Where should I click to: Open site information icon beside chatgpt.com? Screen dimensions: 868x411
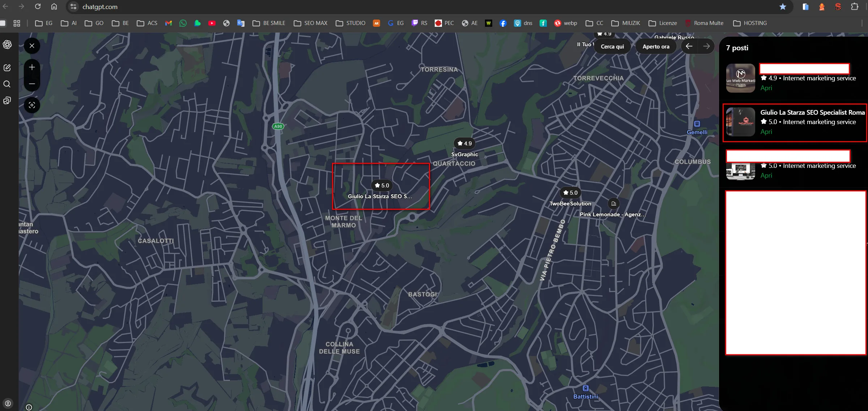tap(73, 7)
